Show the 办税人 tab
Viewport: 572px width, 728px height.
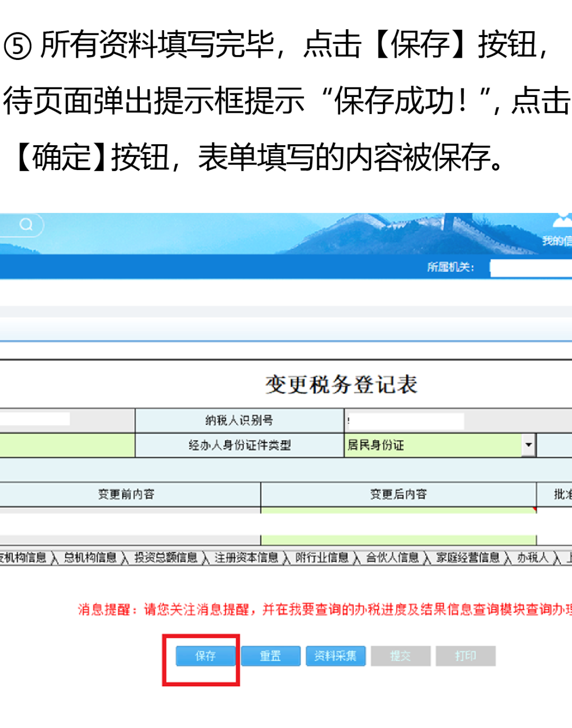[532, 557]
